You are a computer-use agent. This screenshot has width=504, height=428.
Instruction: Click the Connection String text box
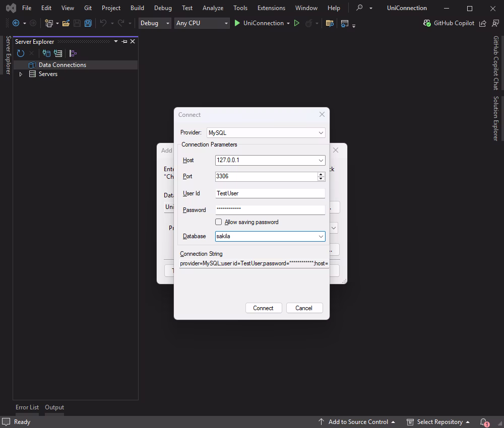254,263
